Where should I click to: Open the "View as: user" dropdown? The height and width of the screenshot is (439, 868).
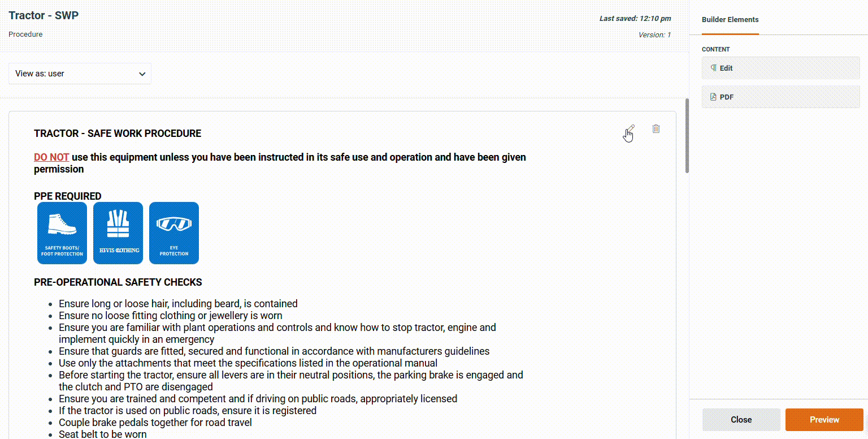(80, 74)
